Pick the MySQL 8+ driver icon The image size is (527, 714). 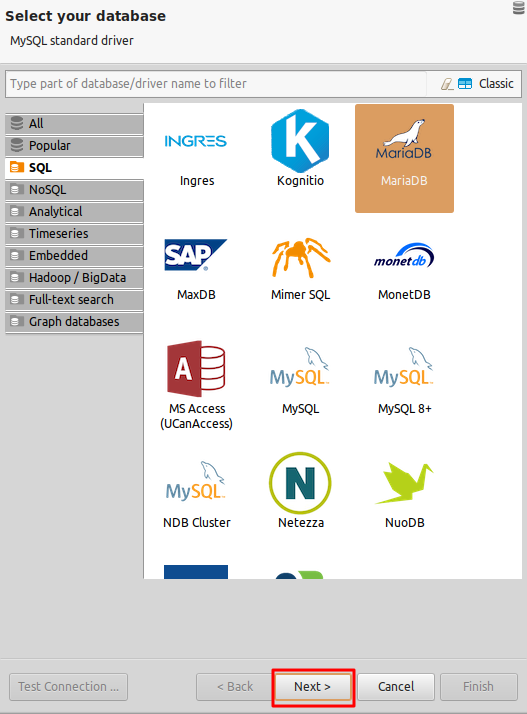404,367
